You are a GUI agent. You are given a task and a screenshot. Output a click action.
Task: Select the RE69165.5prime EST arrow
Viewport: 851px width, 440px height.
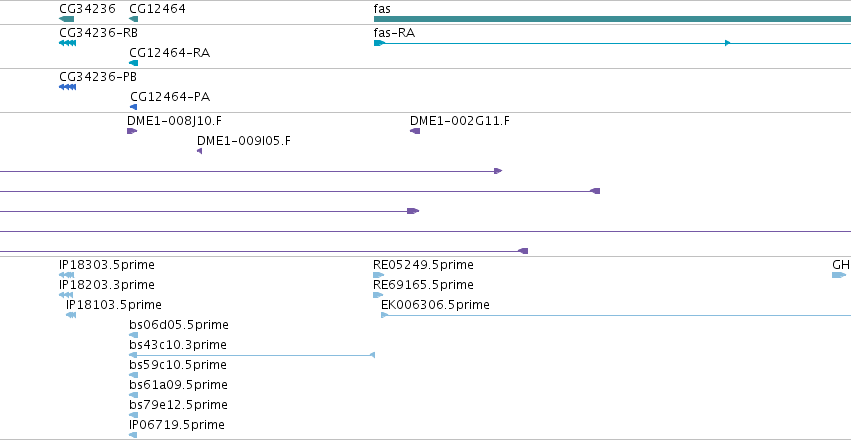(x=378, y=295)
